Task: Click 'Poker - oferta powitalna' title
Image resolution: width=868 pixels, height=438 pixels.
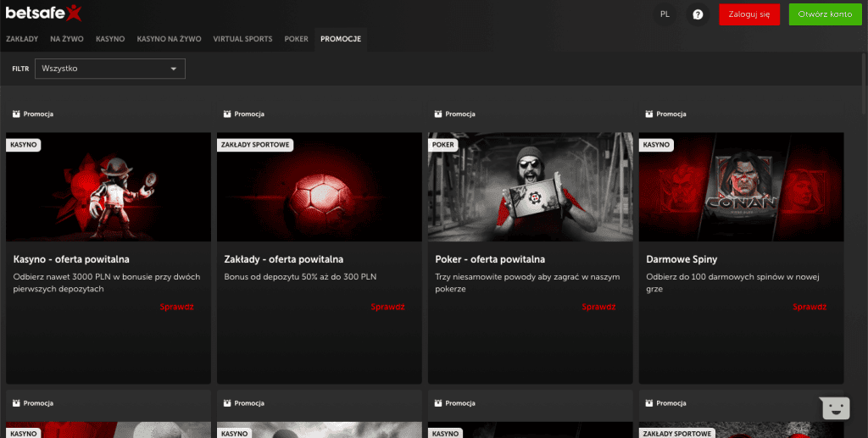Action: tap(490, 259)
